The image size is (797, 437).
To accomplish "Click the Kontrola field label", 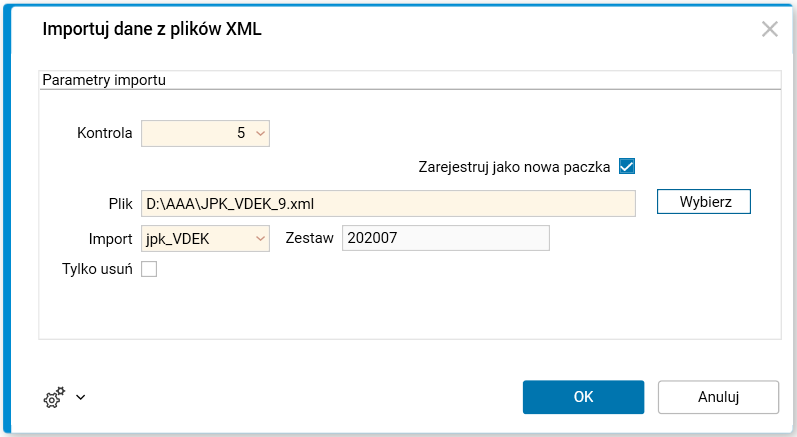I will coord(105,133).
